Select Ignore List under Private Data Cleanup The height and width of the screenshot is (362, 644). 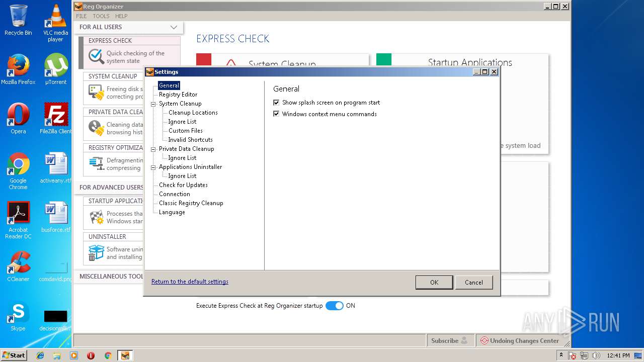tap(182, 158)
